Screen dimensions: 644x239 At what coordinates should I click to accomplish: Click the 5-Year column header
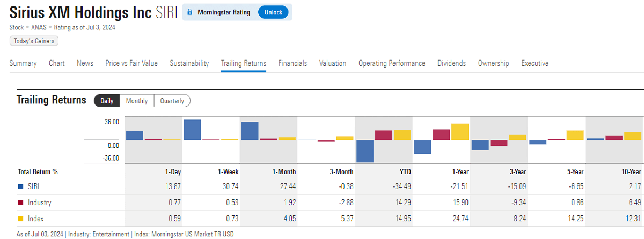(574, 172)
